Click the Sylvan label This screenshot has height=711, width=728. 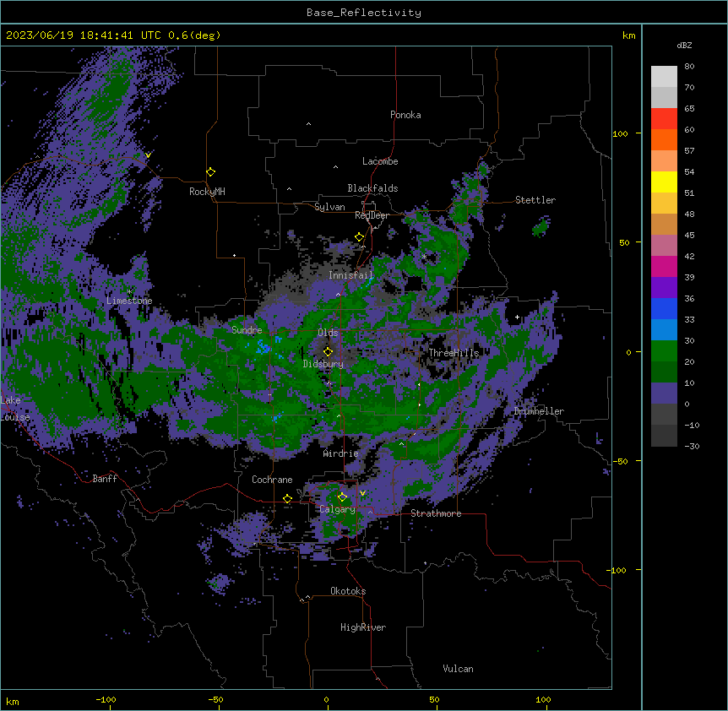coord(329,207)
